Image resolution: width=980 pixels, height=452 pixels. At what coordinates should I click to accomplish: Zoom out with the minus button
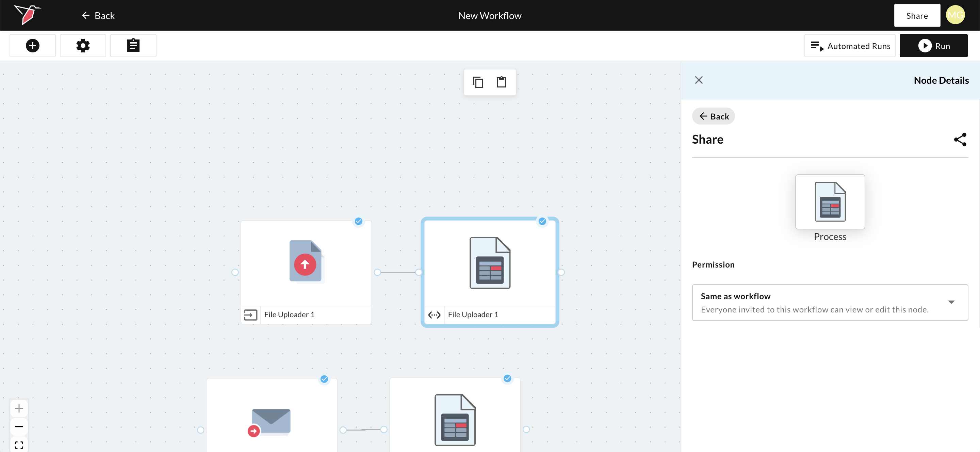pos(19,426)
